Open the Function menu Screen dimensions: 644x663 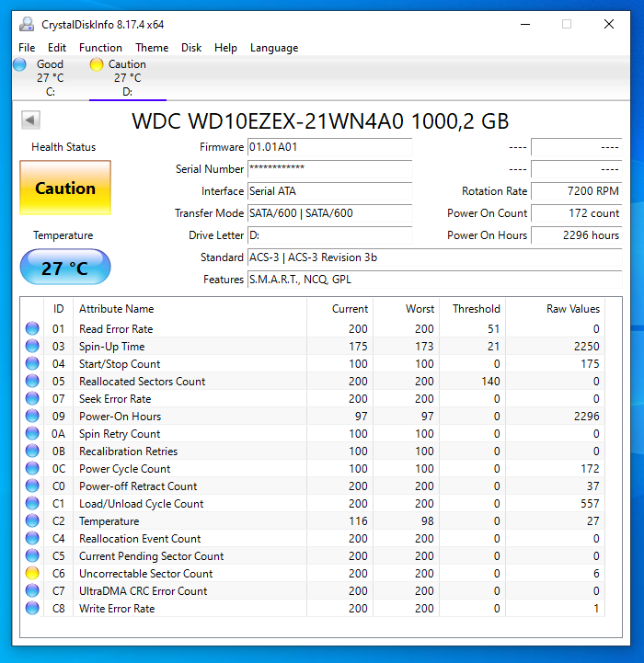[x=100, y=48]
